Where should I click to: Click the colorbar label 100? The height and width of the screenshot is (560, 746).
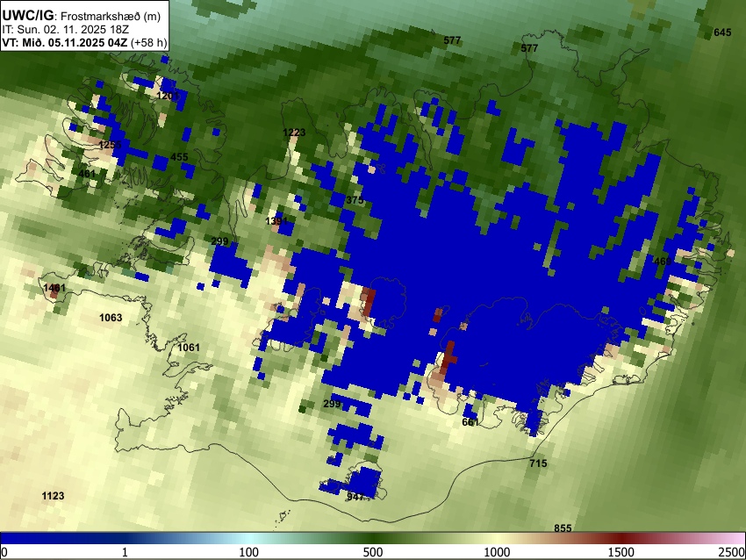[248, 552]
